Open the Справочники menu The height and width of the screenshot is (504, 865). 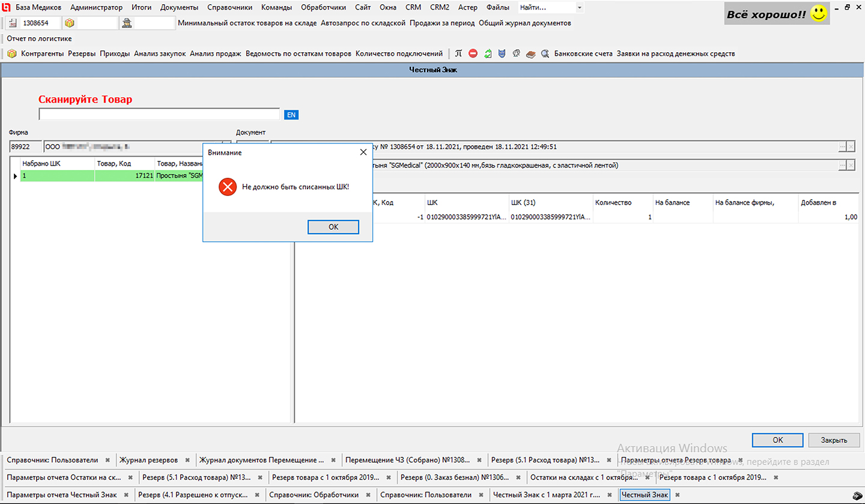point(229,8)
